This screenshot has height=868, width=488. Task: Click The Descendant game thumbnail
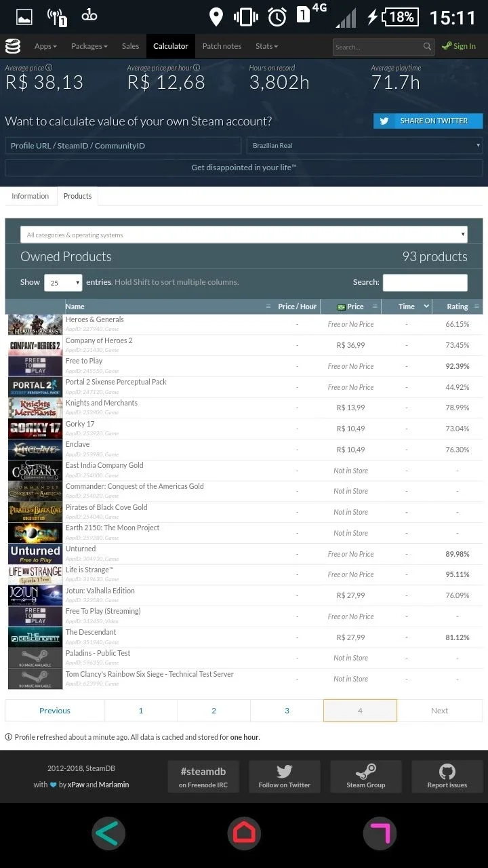35,637
